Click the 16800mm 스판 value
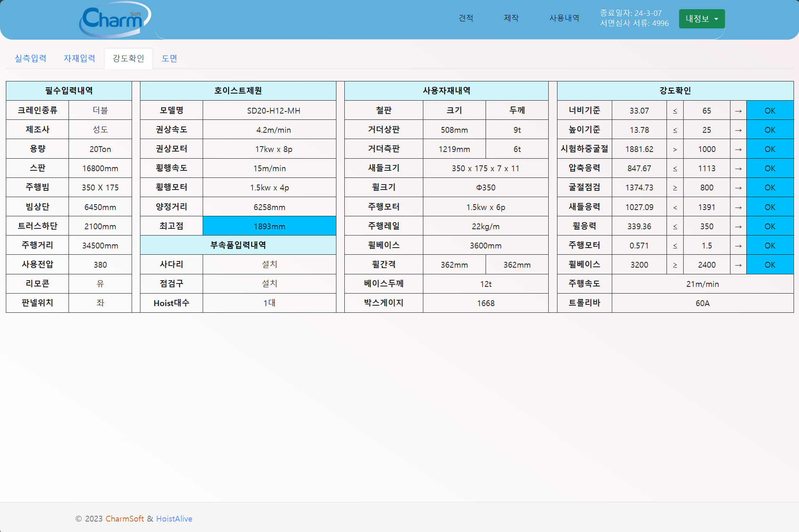The height and width of the screenshot is (532, 799). tap(100, 168)
